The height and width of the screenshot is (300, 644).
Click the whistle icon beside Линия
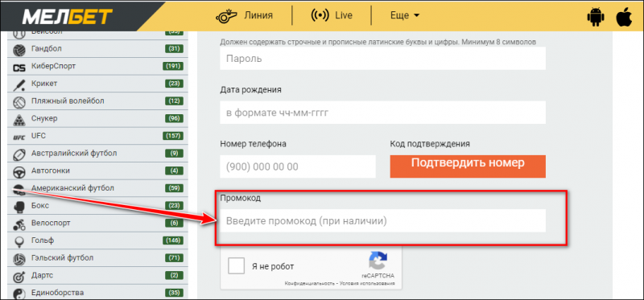pos(227,16)
